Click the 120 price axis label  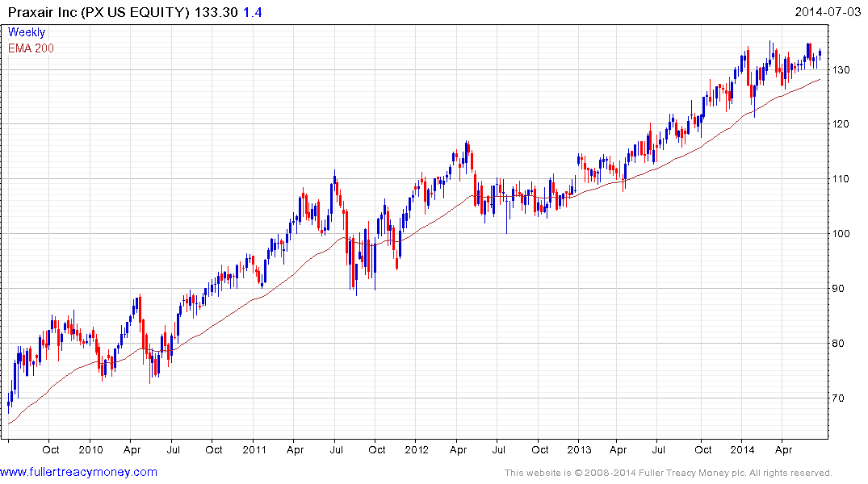841,124
